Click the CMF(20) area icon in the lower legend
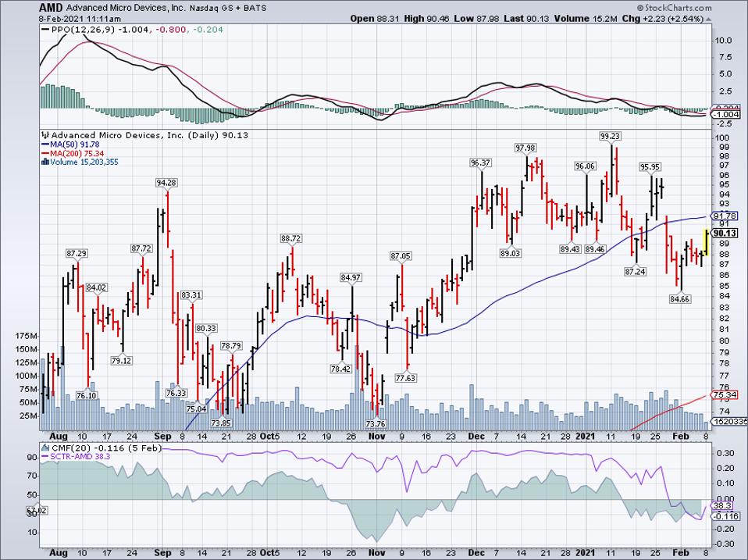The height and width of the screenshot is (560, 748). (45, 448)
